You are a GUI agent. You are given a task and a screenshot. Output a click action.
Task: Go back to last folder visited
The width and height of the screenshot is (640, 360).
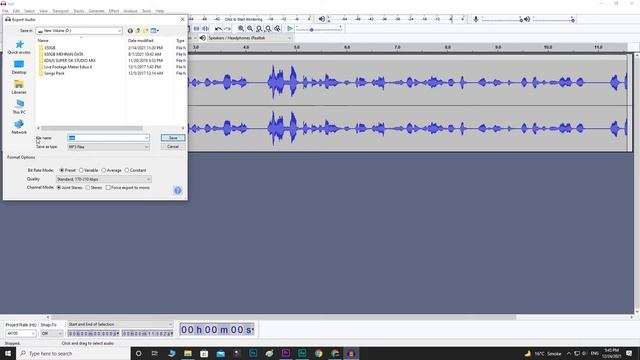tap(130, 31)
